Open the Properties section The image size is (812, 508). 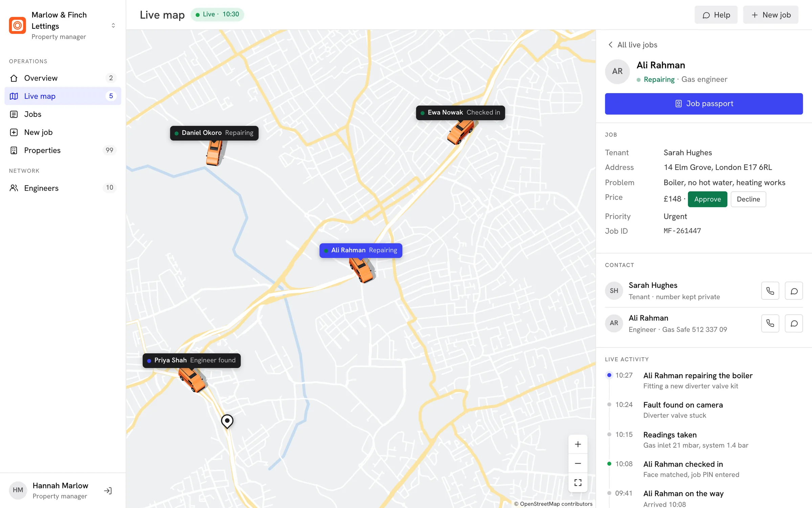pyautogui.click(x=63, y=150)
